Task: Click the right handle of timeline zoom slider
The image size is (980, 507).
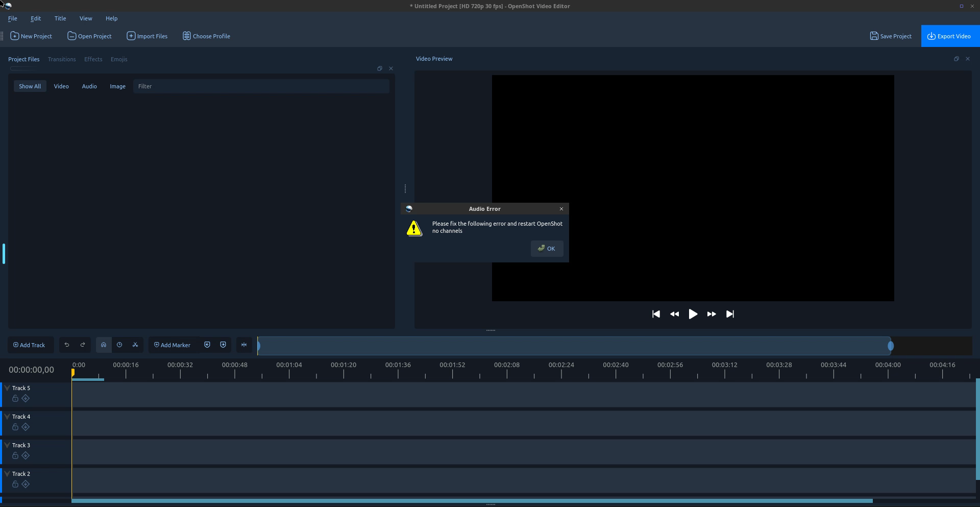Action: (891, 346)
